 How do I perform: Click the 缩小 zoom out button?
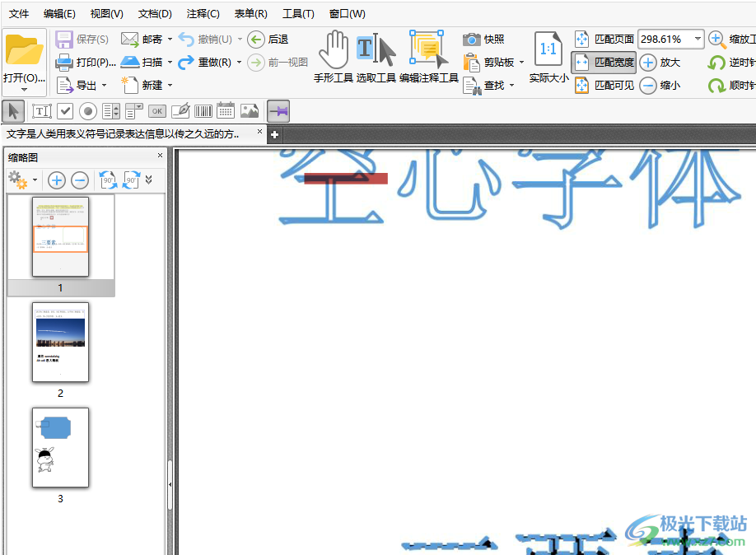coord(660,86)
